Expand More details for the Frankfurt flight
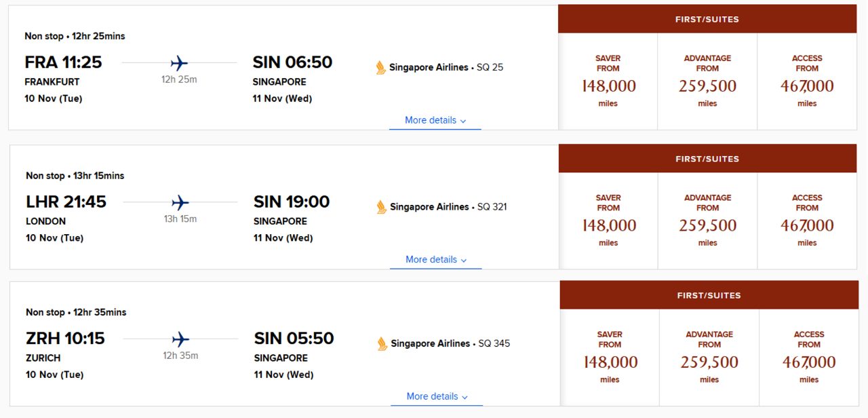Image resolution: width=868 pixels, height=418 pixels. click(x=435, y=120)
